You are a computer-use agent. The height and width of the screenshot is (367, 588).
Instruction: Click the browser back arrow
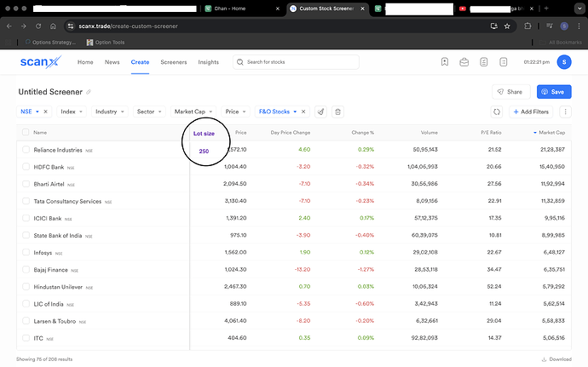[9, 26]
